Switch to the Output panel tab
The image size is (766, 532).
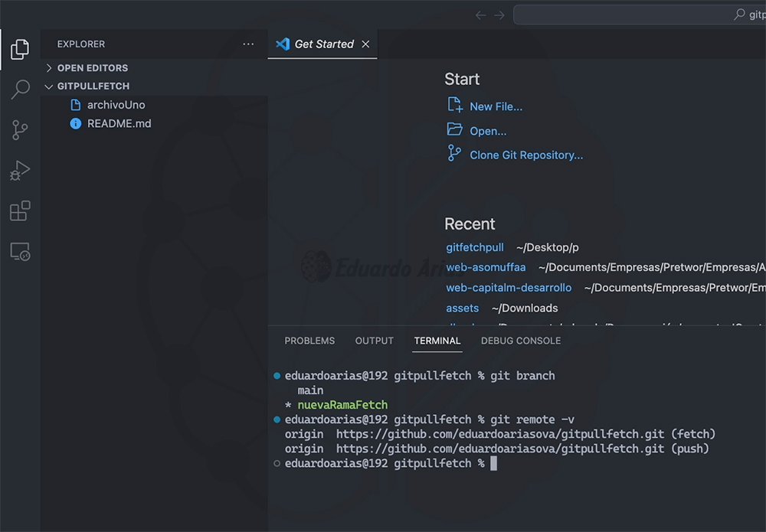(375, 341)
